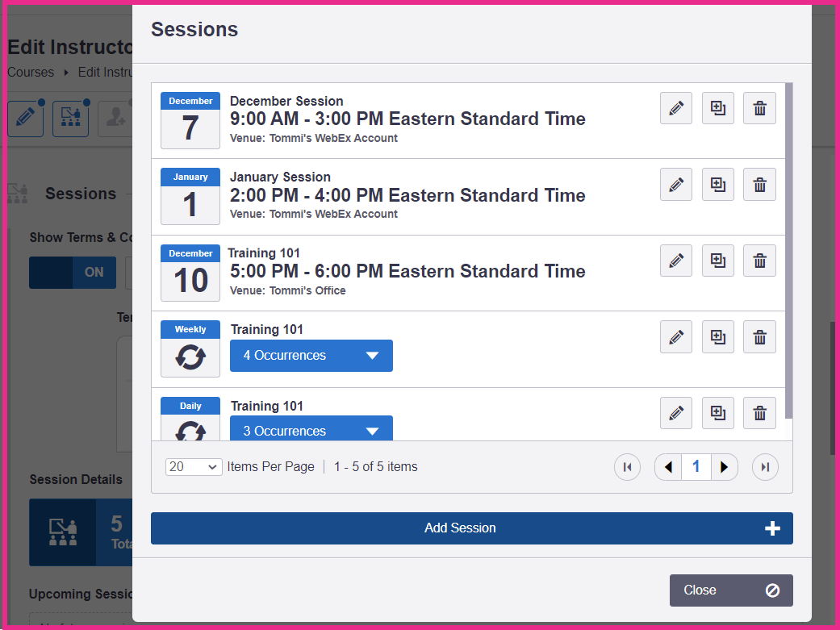Jump to the last page of sessions

[x=765, y=467]
